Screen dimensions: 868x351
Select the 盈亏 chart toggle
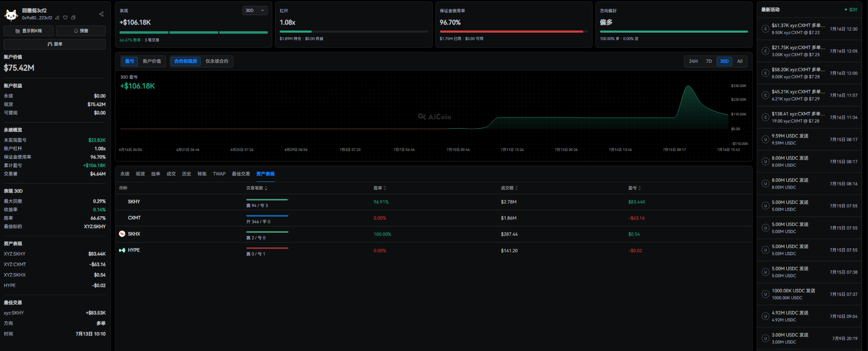point(130,61)
